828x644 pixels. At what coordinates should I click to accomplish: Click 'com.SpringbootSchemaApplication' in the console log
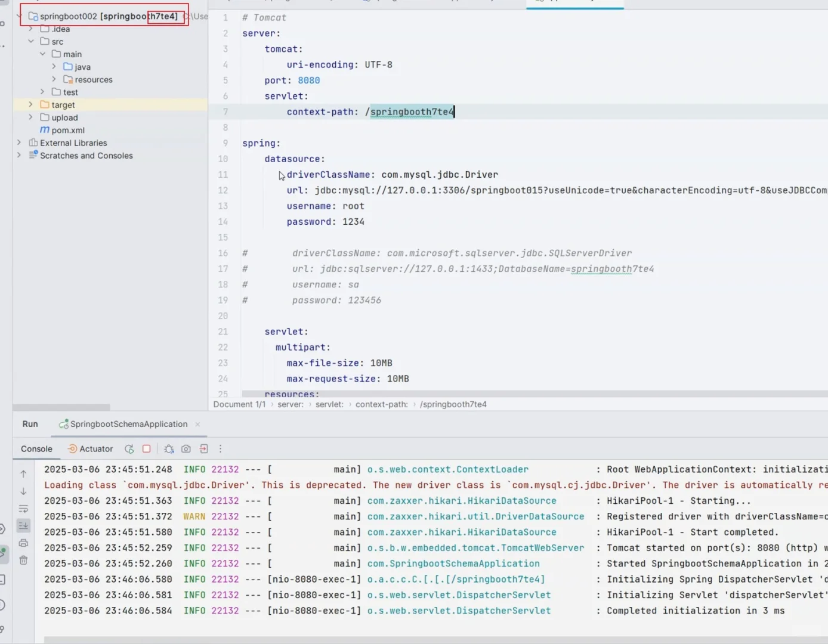(x=453, y=563)
